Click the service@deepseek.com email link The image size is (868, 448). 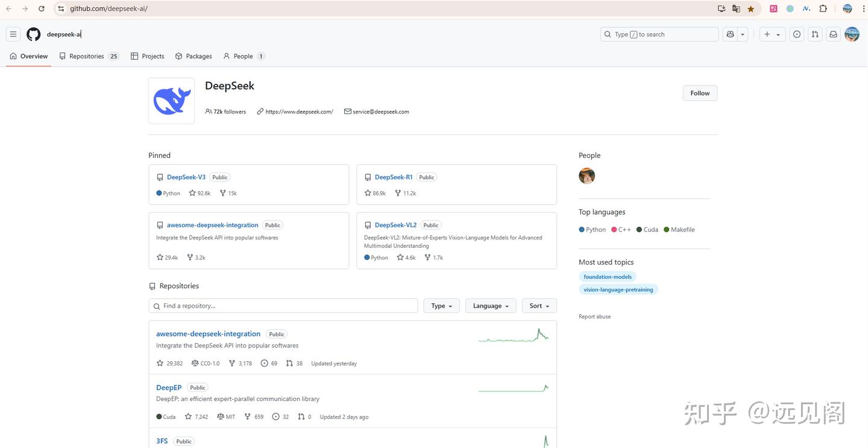[x=381, y=112]
